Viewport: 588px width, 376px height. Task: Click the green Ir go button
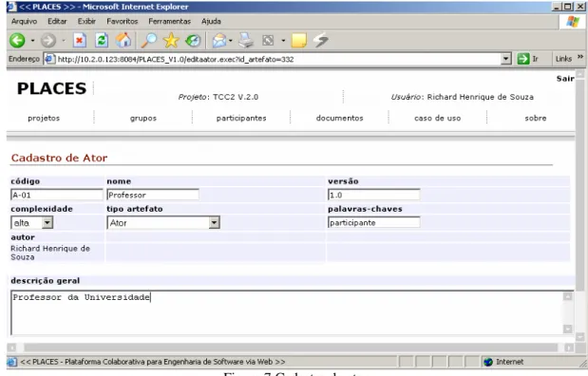point(527,59)
